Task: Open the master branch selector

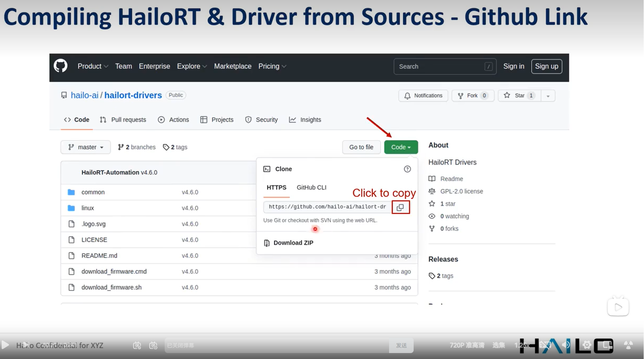Action: coord(86,147)
